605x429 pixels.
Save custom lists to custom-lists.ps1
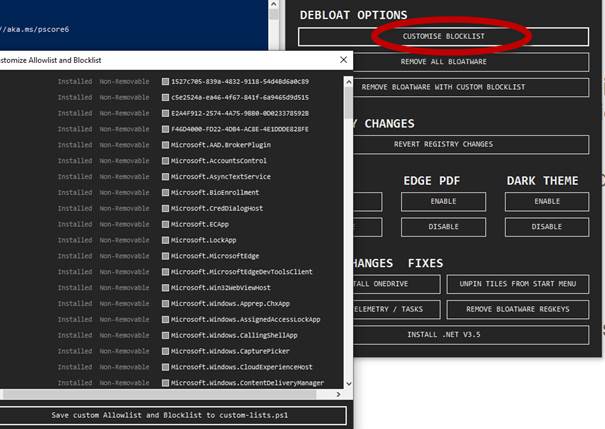(x=170, y=415)
